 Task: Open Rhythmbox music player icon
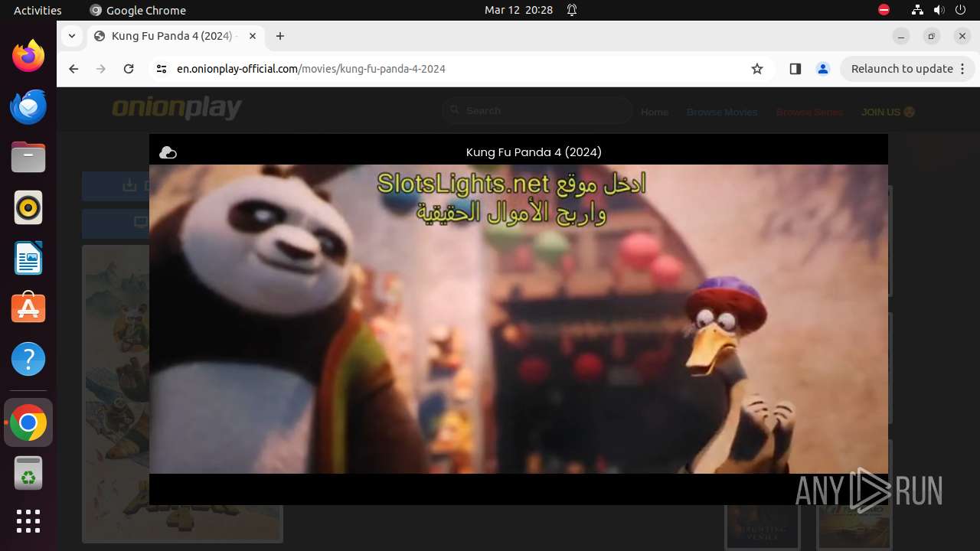[x=28, y=207]
